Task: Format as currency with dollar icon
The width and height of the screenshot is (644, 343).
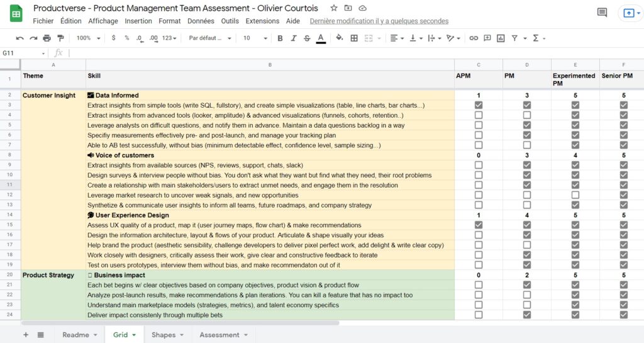Action: (x=113, y=38)
